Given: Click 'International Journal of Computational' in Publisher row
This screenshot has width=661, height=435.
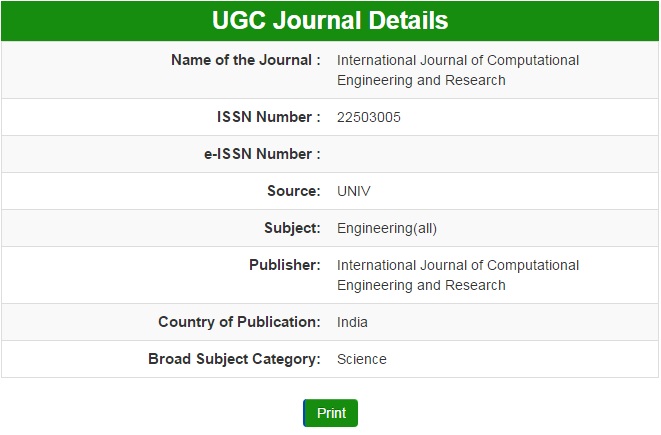Looking at the screenshot, I should tap(458, 265).
